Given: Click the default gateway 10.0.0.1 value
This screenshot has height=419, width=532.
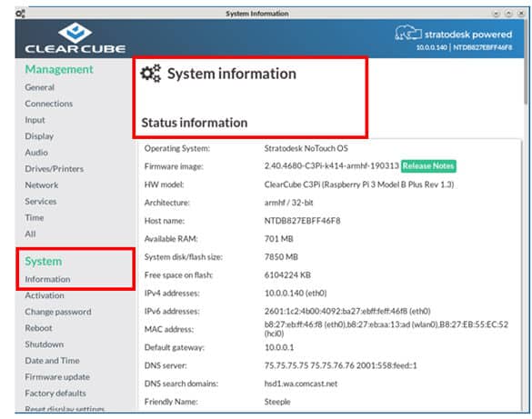Looking at the screenshot, I should pos(279,347).
